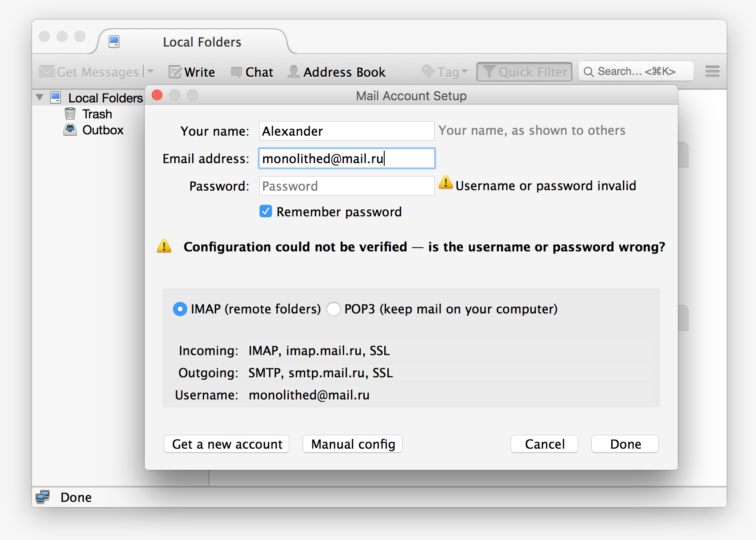Select POP3 keep mail on your computer
The height and width of the screenshot is (540, 756).
[334, 309]
